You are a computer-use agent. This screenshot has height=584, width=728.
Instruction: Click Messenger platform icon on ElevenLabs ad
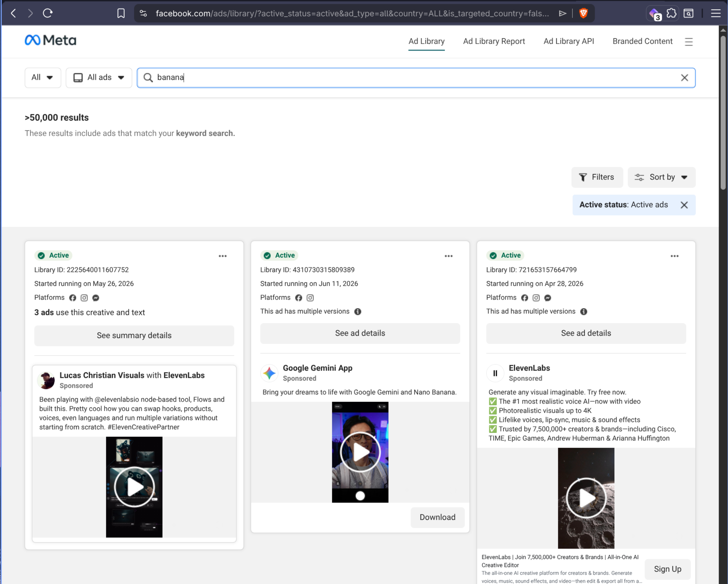coord(547,298)
